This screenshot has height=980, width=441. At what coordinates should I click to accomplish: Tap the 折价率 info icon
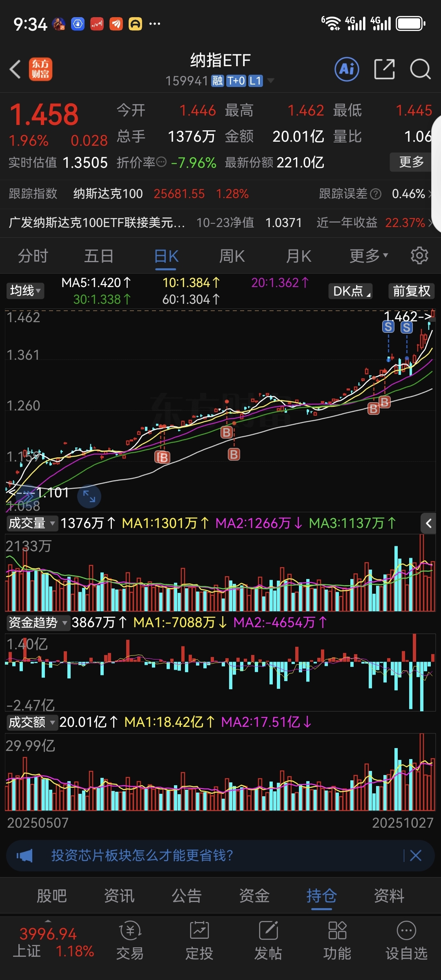(x=162, y=162)
